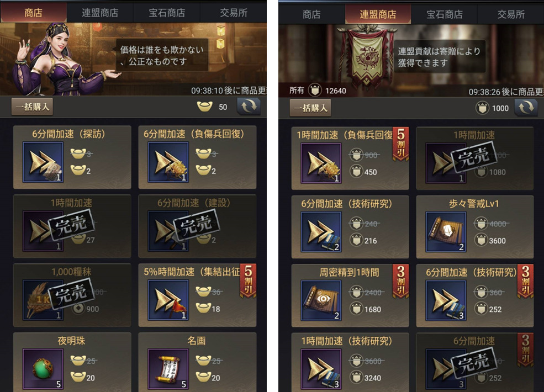This screenshot has width=544, height=392.
Task: Pick the 1時間加速（技術研究） book speedup icon
Action: 321,369
